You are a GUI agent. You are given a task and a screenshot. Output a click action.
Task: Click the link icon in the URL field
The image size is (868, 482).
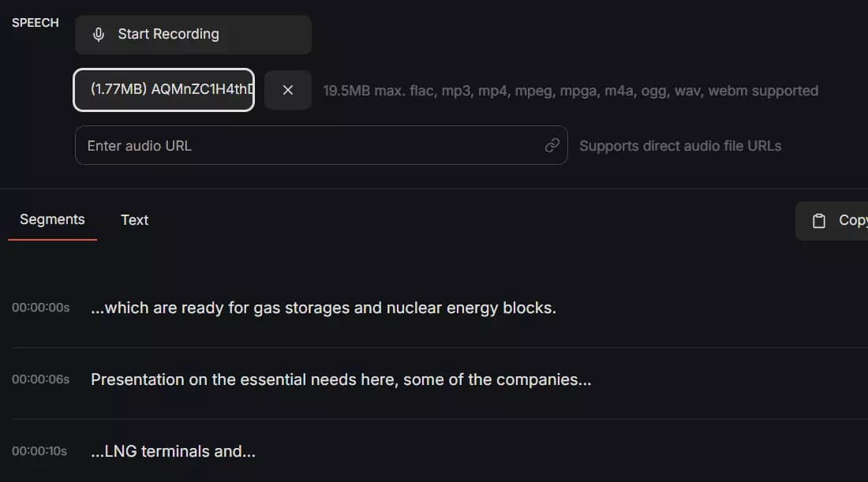pos(552,145)
